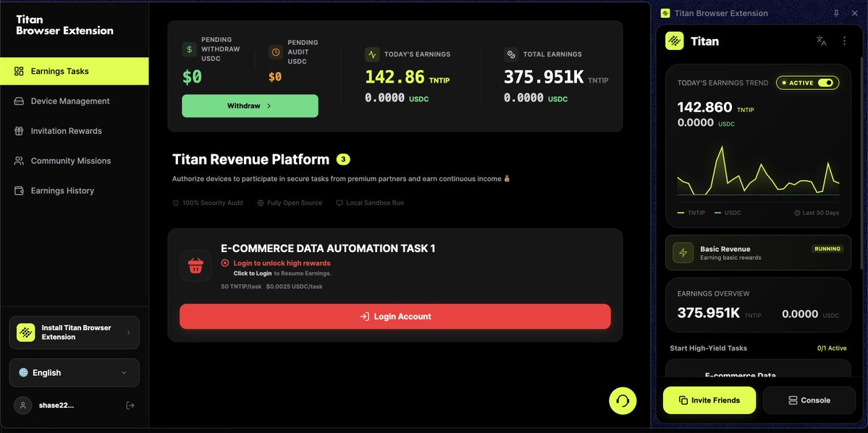Click the Invitation Rewards gift icon
Screen dimensions: 868x433
tap(19, 131)
